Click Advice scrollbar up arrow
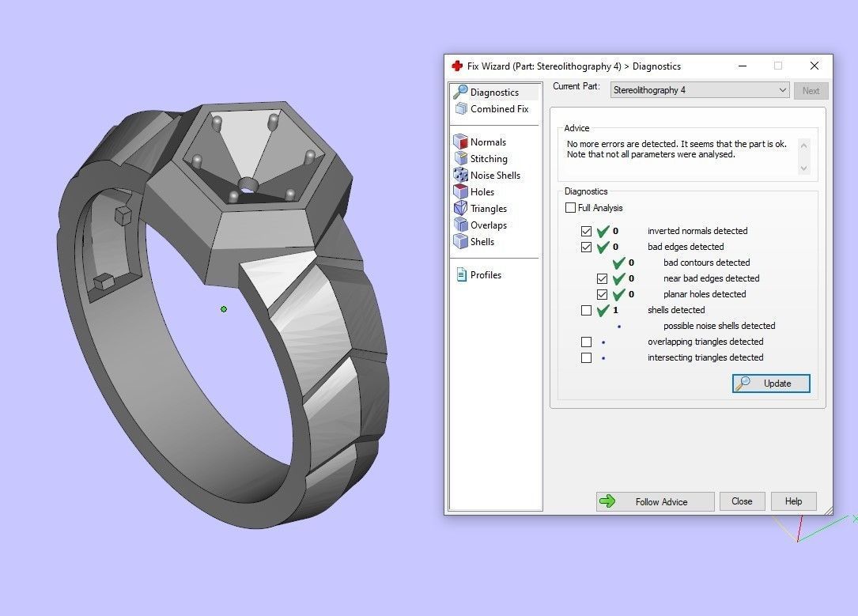This screenshot has height=616, width=858. (x=803, y=145)
